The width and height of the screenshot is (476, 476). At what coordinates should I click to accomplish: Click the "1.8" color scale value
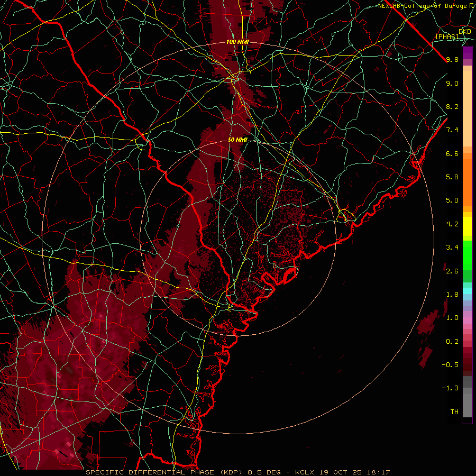coord(452,295)
